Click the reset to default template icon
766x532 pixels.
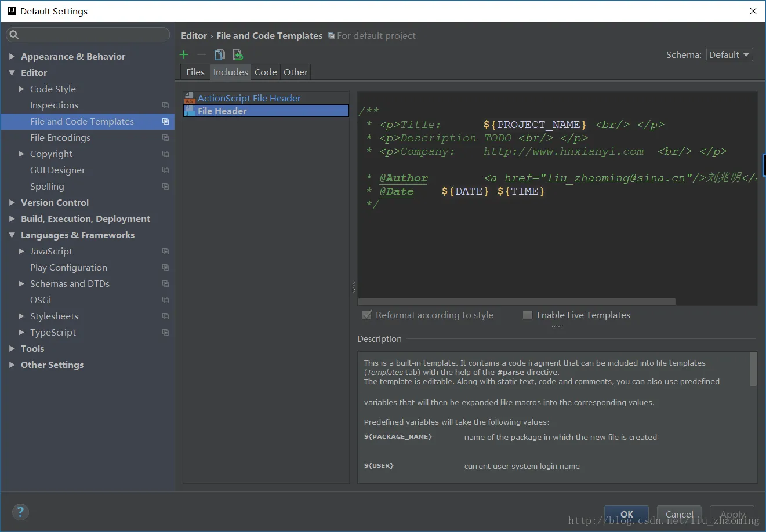point(238,54)
